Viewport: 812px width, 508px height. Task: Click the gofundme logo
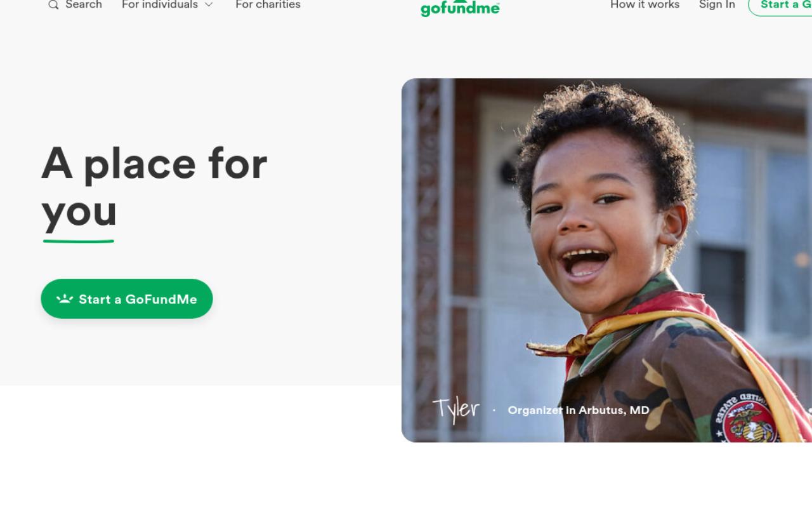460,8
